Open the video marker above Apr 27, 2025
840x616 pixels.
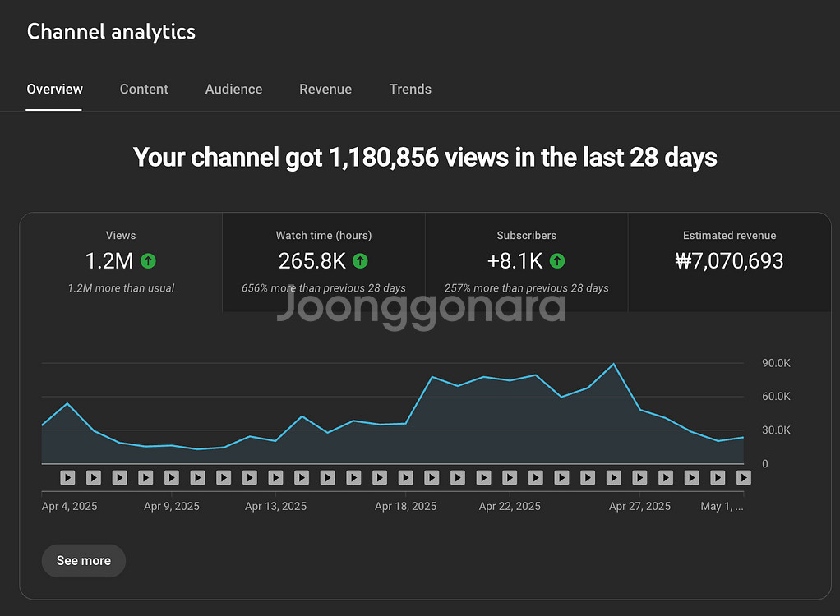coord(639,477)
